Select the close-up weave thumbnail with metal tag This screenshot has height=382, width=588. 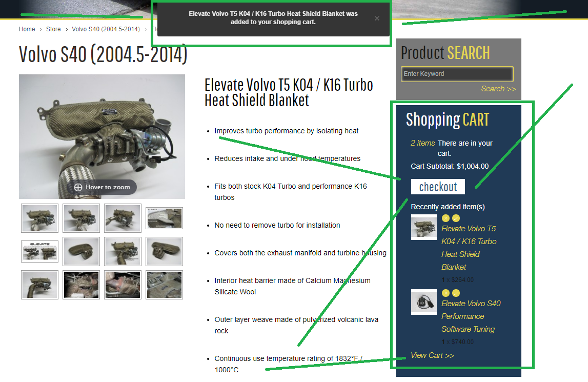tap(164, 285)
